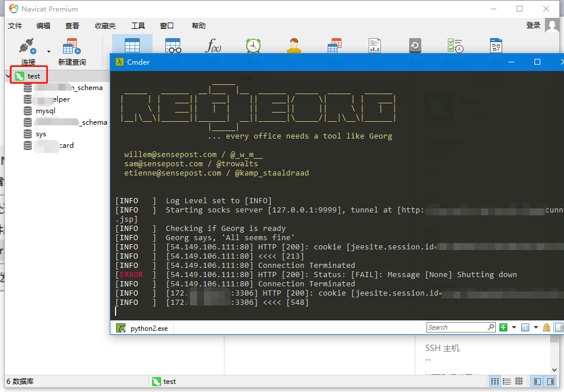This screenshot has height=392, width=564.
Task: Select the python2.exe console tab
Action: (x=143, y=328)
